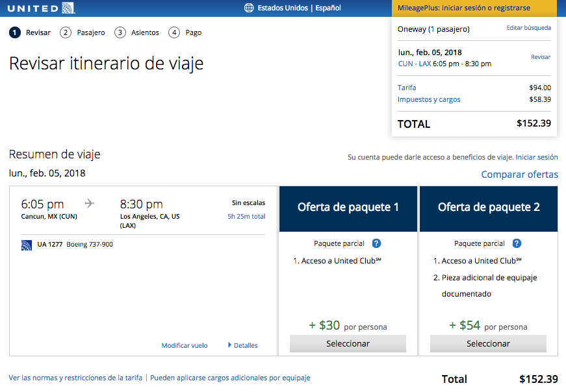Click the 8:30 pm arrival time
This screenshot has width=566, height=392.
click(142, 204)
